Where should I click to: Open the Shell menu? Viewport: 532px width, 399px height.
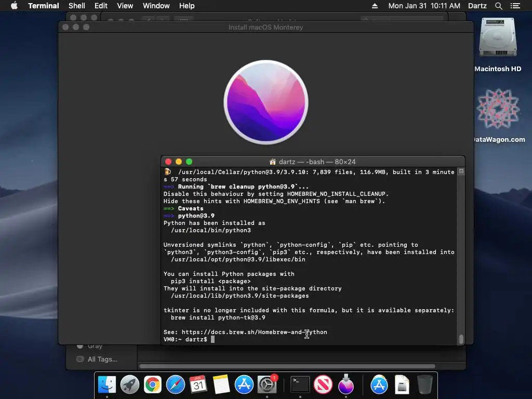[x=77, y=6]
